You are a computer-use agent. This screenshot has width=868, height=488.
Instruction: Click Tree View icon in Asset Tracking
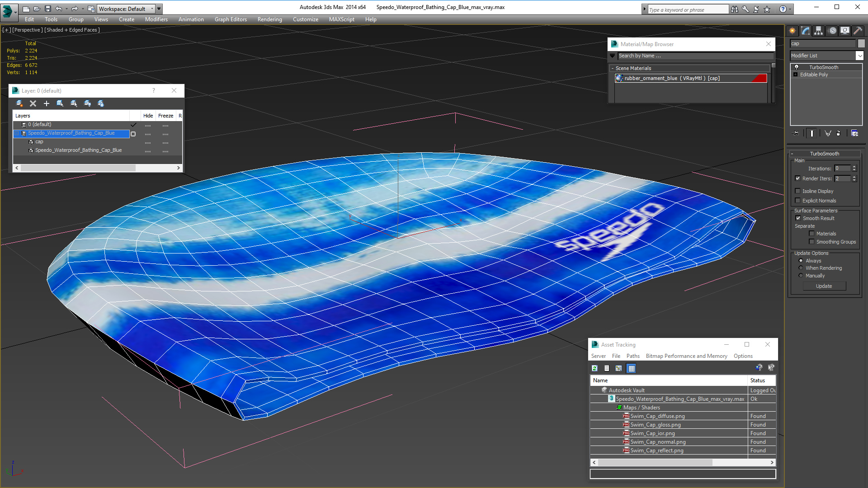pyautogui.click(x=619, y=368)
